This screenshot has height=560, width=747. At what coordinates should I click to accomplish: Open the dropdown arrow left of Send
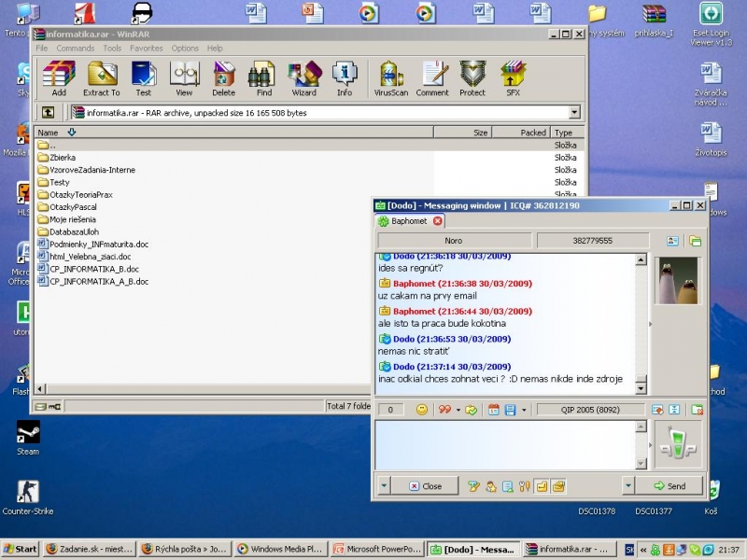(628, 486)
